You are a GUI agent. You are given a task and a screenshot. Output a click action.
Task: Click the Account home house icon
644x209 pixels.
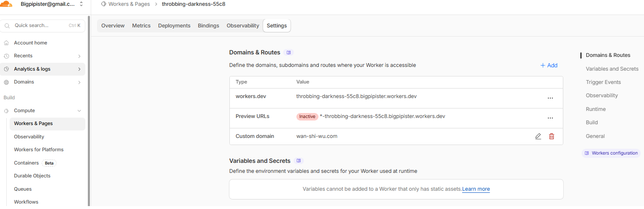6,43
